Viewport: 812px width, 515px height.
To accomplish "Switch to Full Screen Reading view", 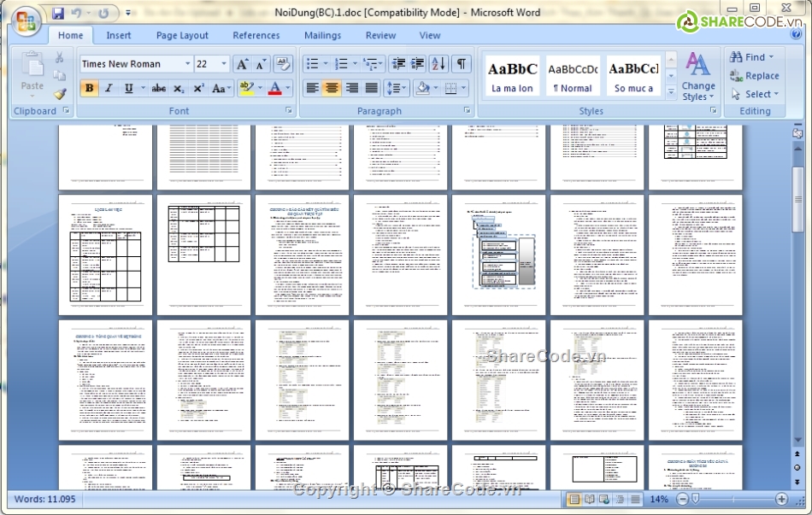I will 589,500.
